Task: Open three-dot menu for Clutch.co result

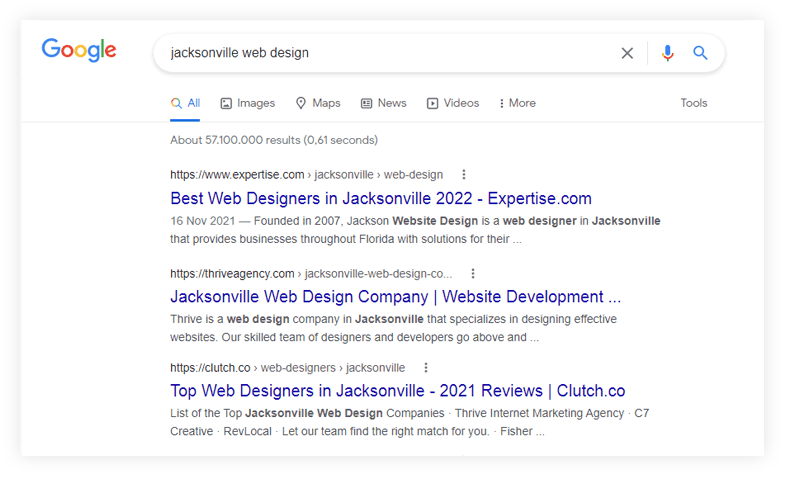Action: [426, 367]
